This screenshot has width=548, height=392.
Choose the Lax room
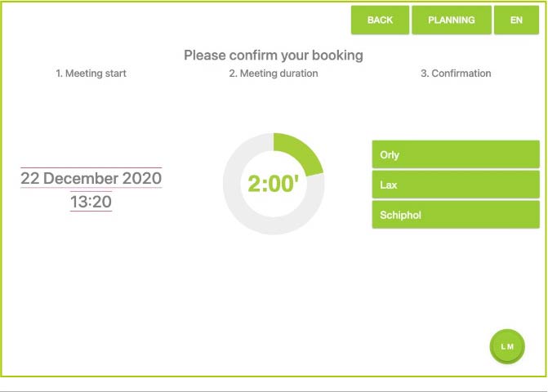(456, 185)
